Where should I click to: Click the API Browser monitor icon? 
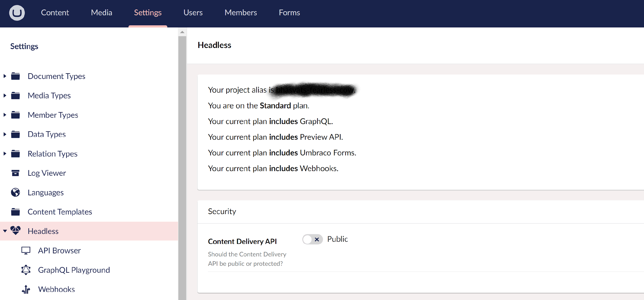click(x=26, y=250)
